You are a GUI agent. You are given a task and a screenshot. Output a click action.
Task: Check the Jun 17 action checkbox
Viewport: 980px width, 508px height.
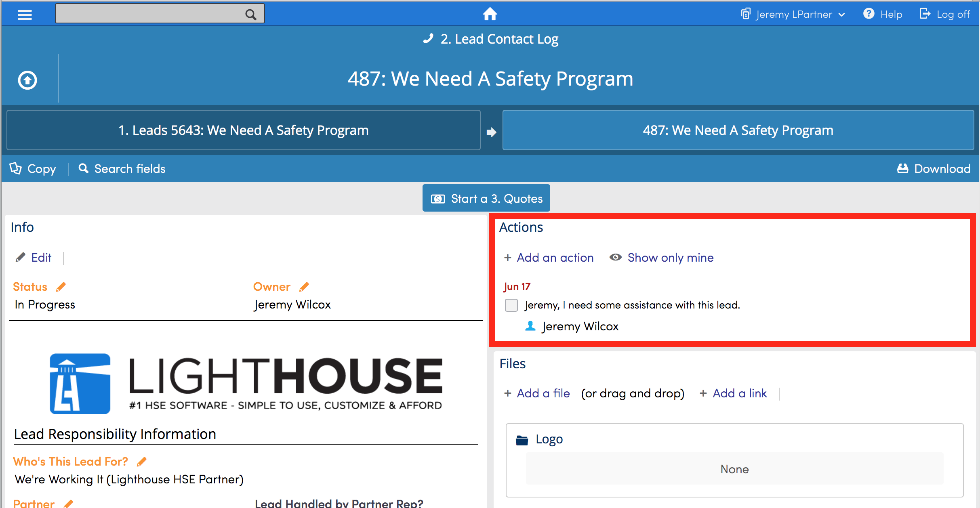511,305
